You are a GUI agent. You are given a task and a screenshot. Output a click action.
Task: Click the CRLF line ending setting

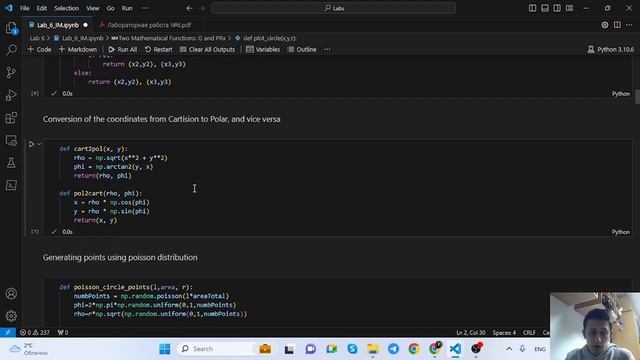pyautogui.click(x=529, y=332)
